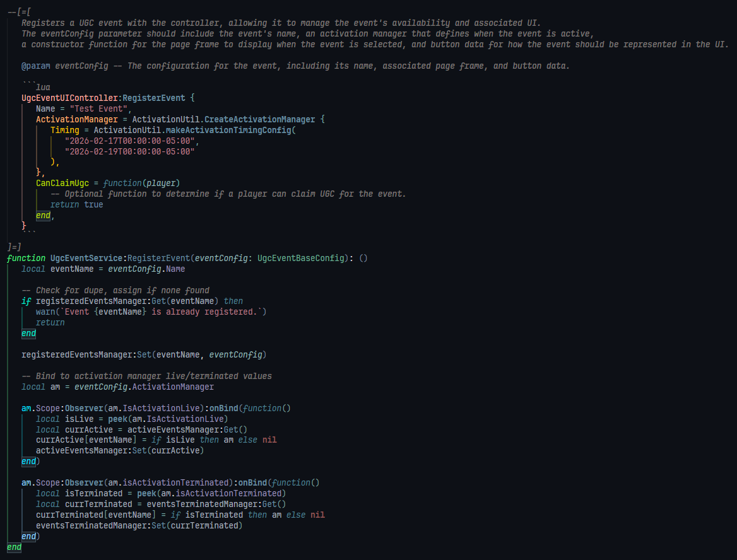The height and width of the screenshot is (560, 737).
Task: Click the 'Optional function to determine' comment
Action: (x=228, y=194)
